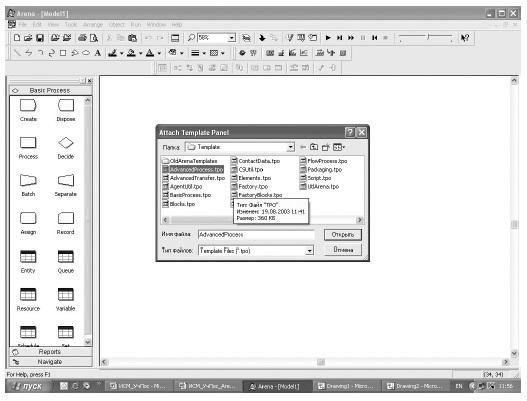Click the context Help arrow icon
This screenshot has width=527, height=401.
tap(465, 38)
